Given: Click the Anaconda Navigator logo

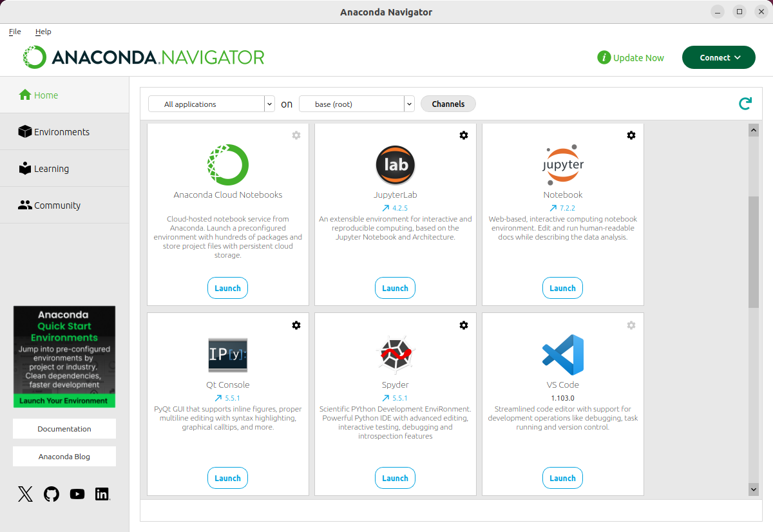Looking at the screenshot, I should tap(142, 57).
